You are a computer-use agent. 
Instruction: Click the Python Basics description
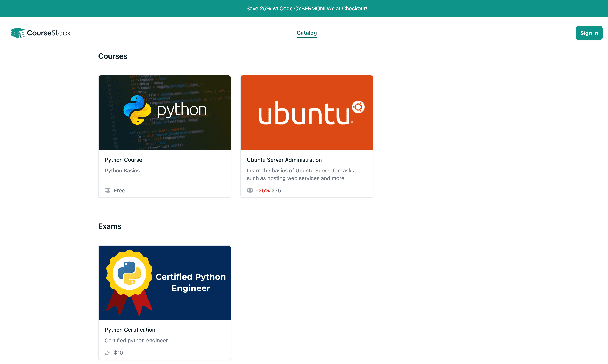click(122, 171)
